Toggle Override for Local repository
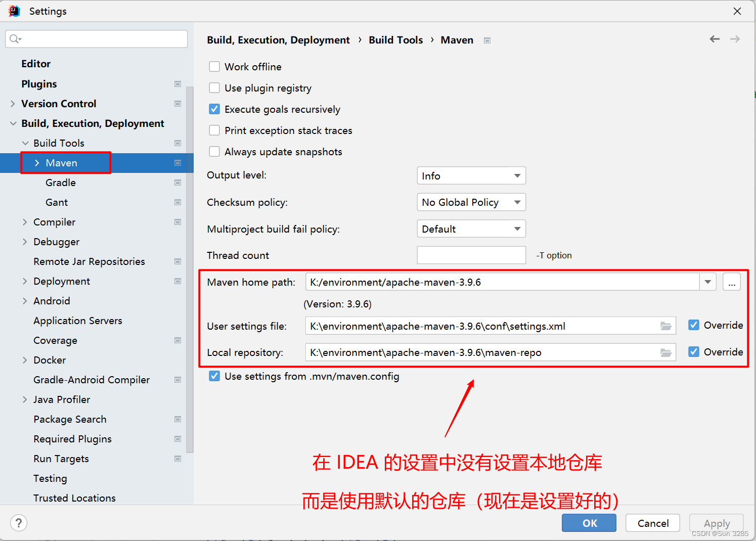The width and height of the screenshot is (756, 541). pos(694,352)
